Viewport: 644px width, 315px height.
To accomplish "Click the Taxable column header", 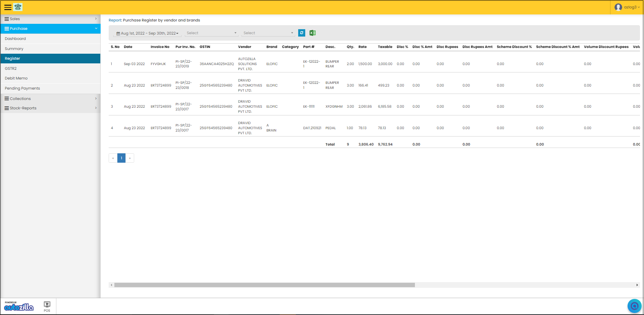I will 385,47.
